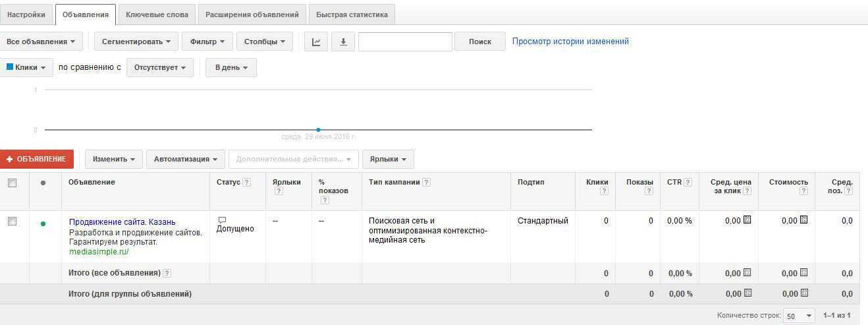
Task: Open the Просмотр истории изменений link
Action: click(x=570, y=42)
